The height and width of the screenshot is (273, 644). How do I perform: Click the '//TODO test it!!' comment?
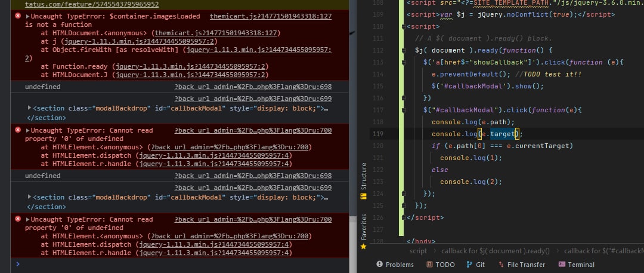pos(548,74)
